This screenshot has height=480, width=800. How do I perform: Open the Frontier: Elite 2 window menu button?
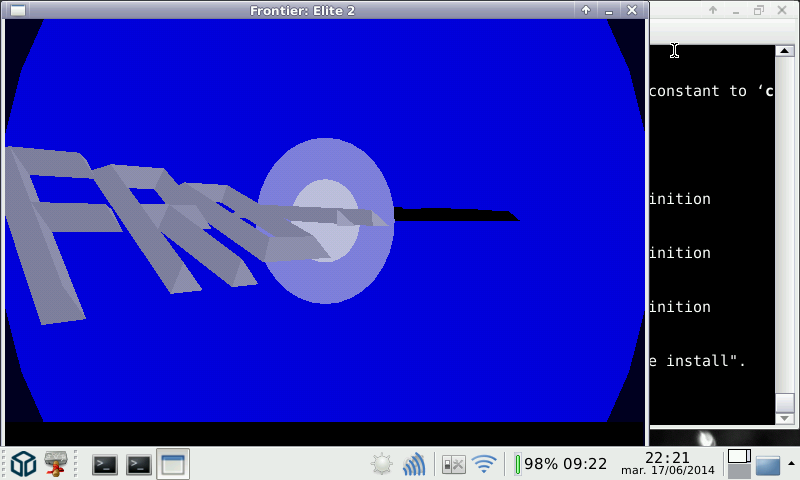[x=17, y=10]
